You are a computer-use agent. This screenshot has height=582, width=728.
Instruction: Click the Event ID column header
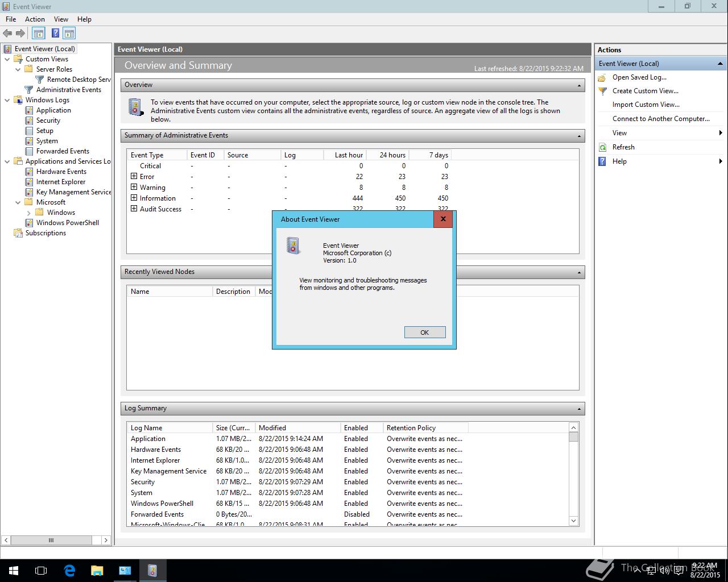(x=205, y=155)
